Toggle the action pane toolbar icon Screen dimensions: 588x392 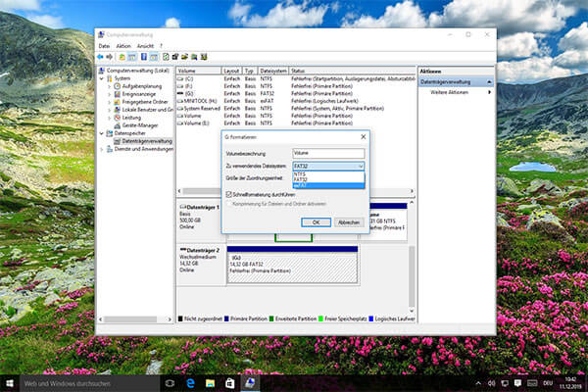pyautogui.click(x=154, y=57)
